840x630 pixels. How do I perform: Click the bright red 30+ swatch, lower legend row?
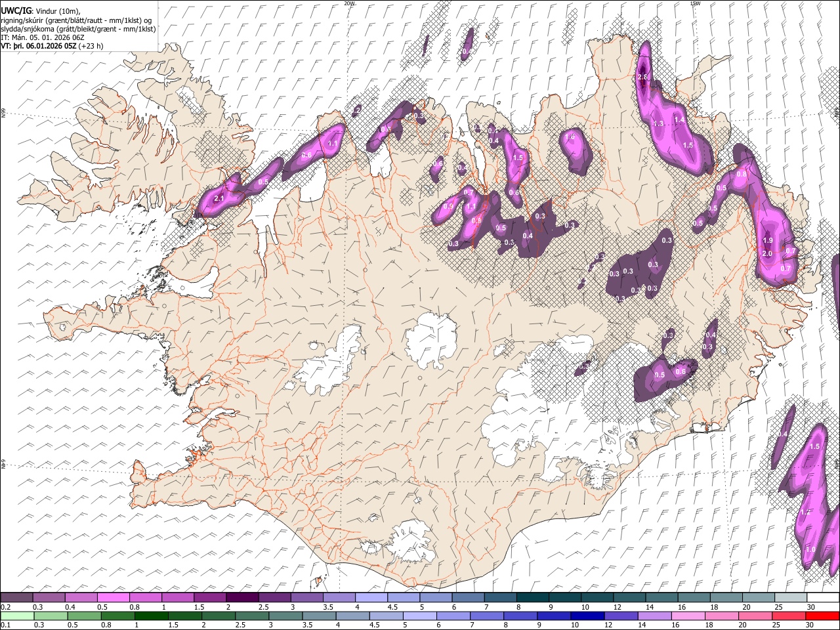tap(822, 616)
